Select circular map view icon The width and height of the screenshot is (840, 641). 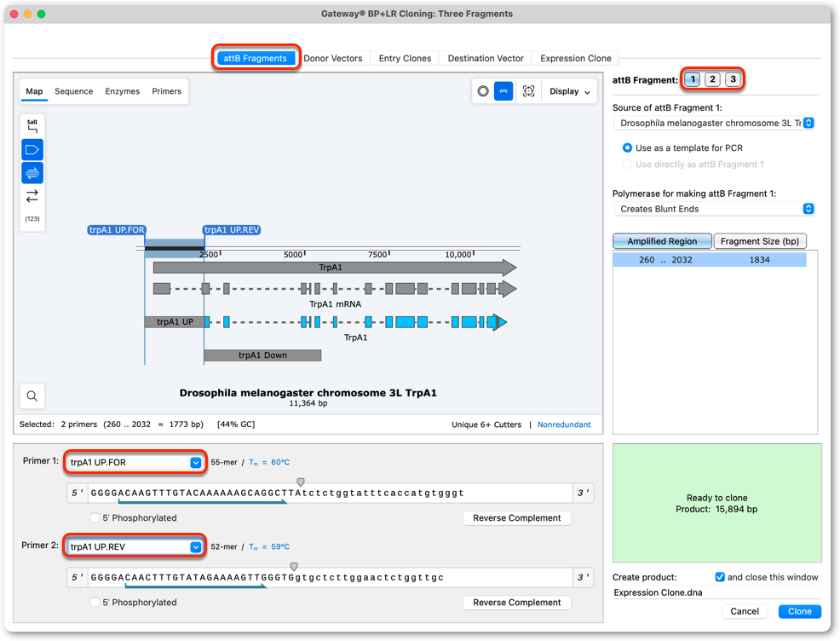point(483,91)
